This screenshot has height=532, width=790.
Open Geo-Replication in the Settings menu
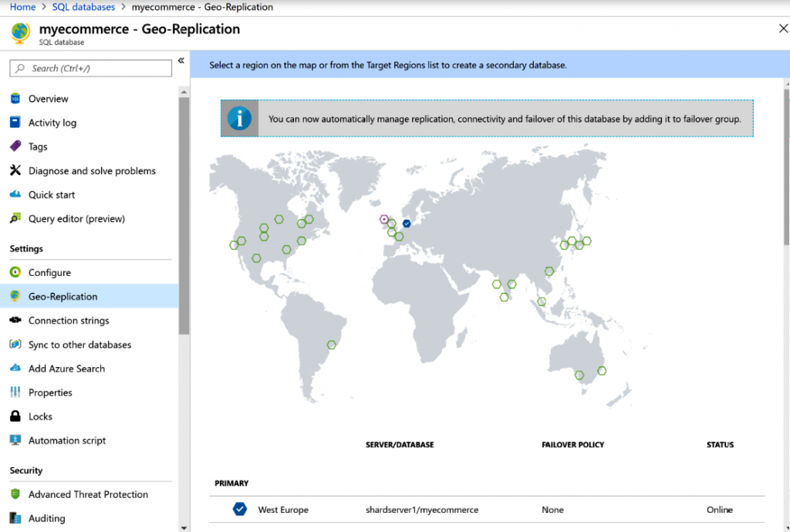click(62, 297)
